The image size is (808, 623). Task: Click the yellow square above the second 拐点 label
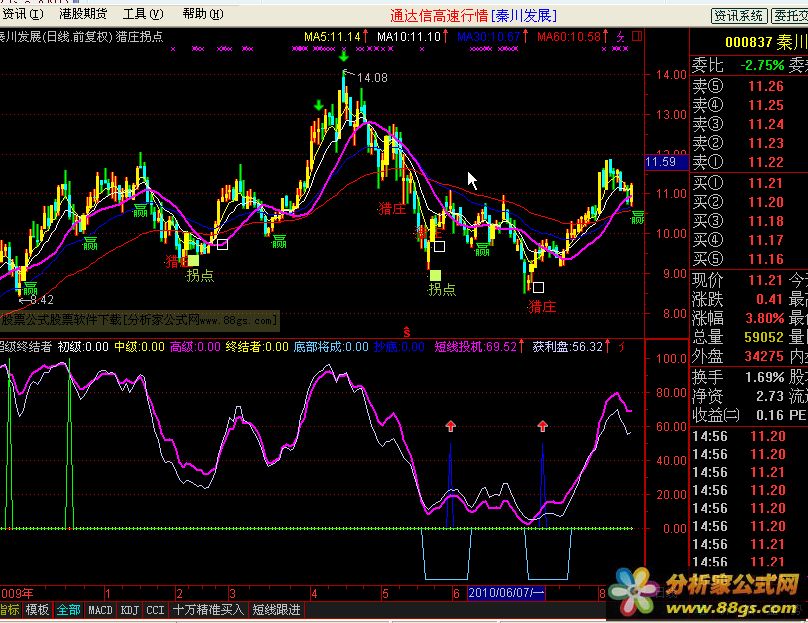coord(435,275)
